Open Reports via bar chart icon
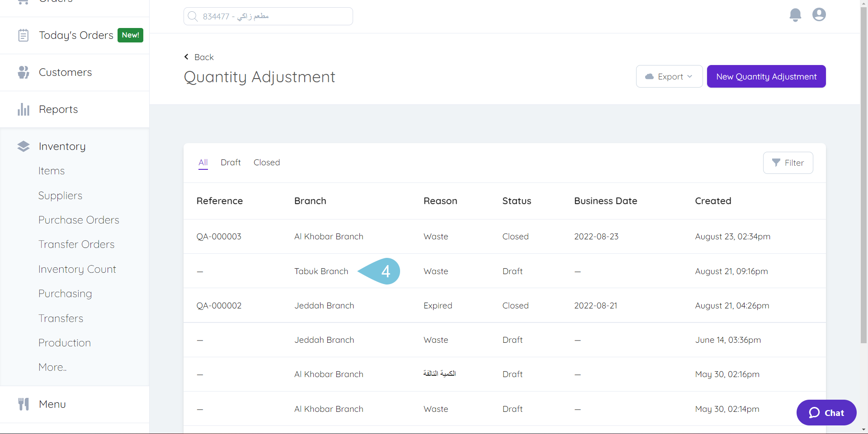The height and width of the screenshot is (434, 868). click(23, 109)
